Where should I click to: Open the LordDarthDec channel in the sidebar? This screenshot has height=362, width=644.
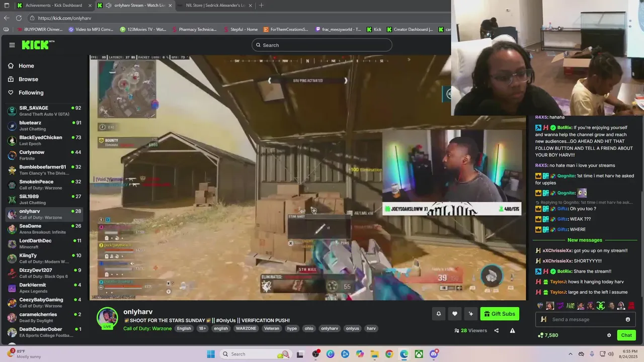point(44,243)
